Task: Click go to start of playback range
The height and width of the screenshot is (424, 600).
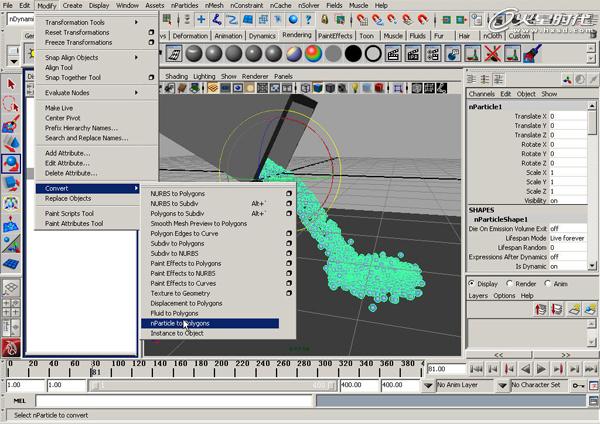Action: click(x=476, y=369)
